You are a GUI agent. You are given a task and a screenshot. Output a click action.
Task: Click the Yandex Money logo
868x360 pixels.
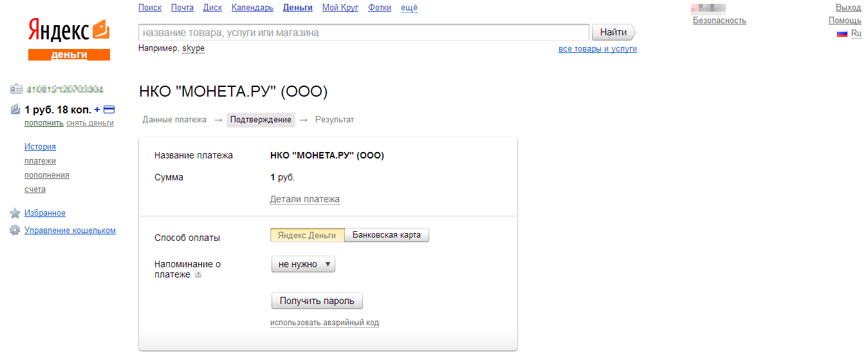coord(69,40)
